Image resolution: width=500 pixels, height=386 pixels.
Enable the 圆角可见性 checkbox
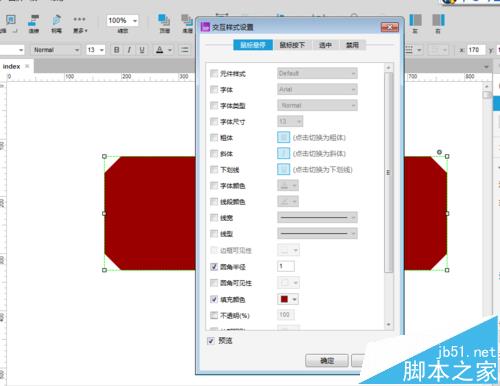point(214,283)
